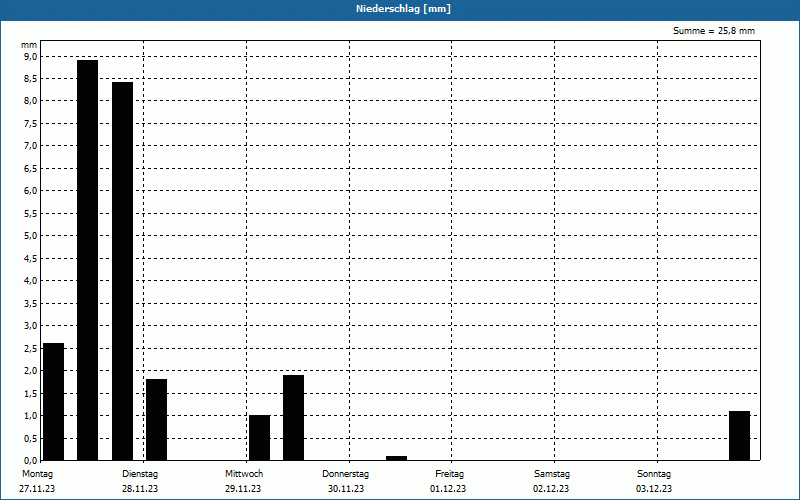Image resolution: width=800 pixels, height=500 pixels.
Task: Click the "9,0" y-axis value
Action: click(x=31, y=56)
